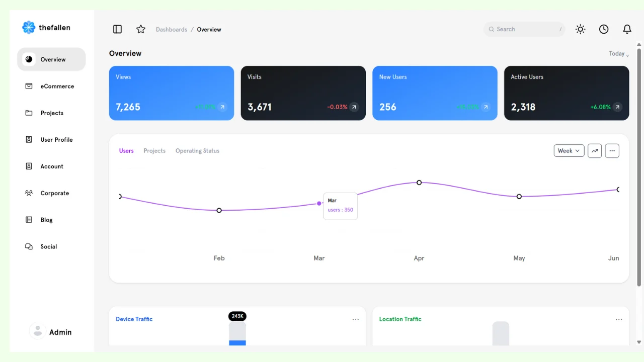Switch to the Operating Status tab
Image resolution: width=644 pixels, height=362 pixels.
[x=197, y=151]
